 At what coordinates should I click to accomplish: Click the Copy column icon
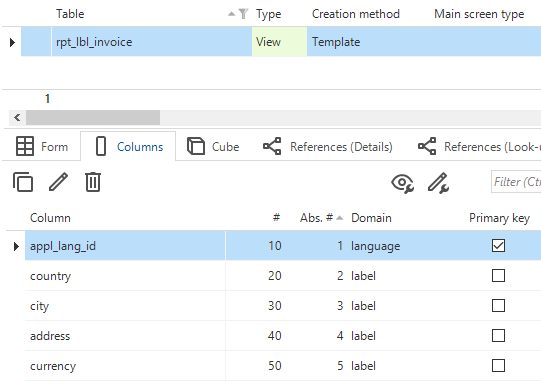pyautogui.click(x=23, y=182)
